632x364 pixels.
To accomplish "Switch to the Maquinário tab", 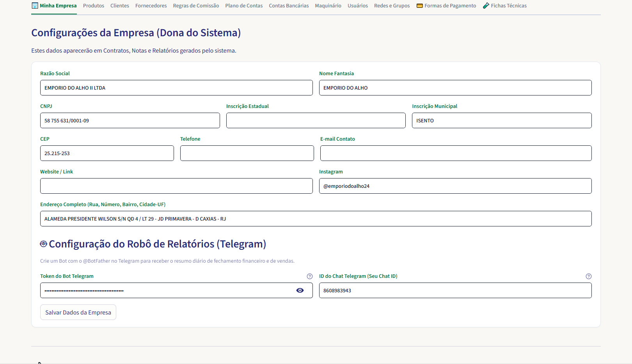I will [x=328, y=6].
